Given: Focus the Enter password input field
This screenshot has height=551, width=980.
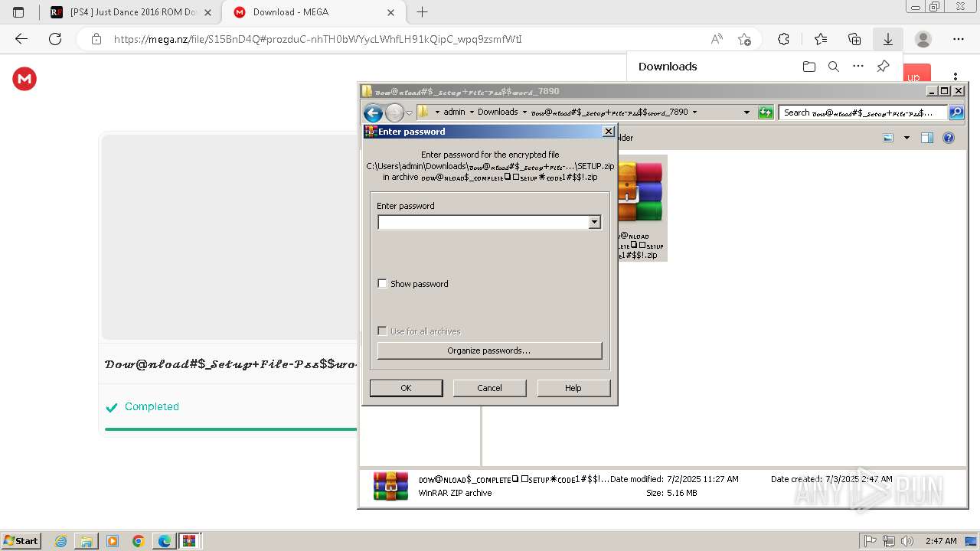Looking at the screenshot, I should click(483, 222).
